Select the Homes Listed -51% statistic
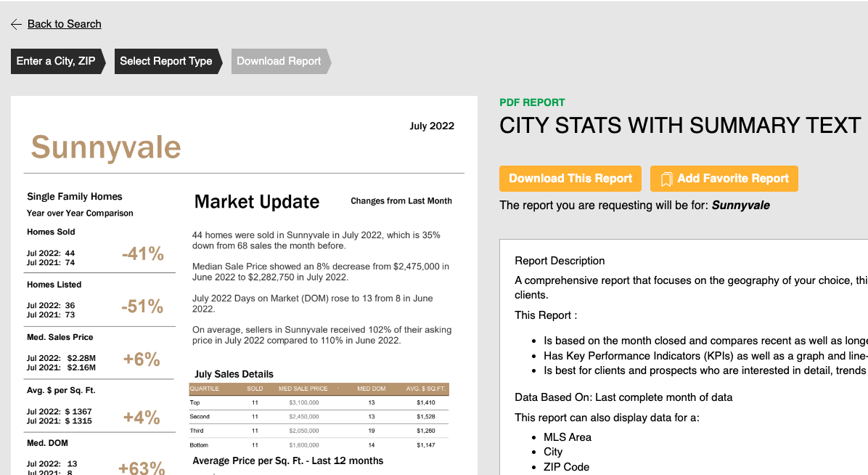 pyautogui.click(x=142, y=306)
